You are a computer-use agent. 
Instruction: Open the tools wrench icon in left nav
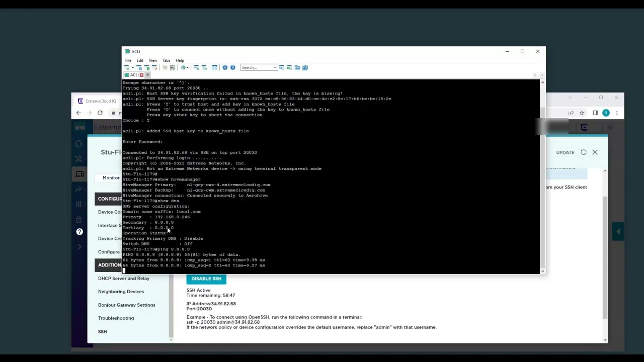(x=79, y=159)
